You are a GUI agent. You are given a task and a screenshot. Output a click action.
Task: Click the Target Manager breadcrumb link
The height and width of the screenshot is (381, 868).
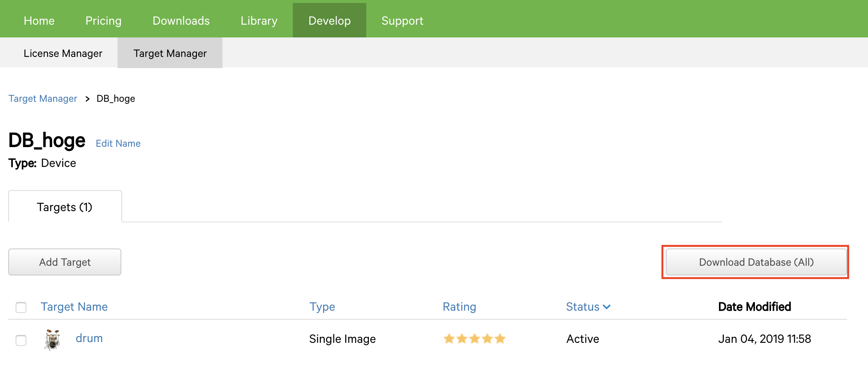coord(43,98)
